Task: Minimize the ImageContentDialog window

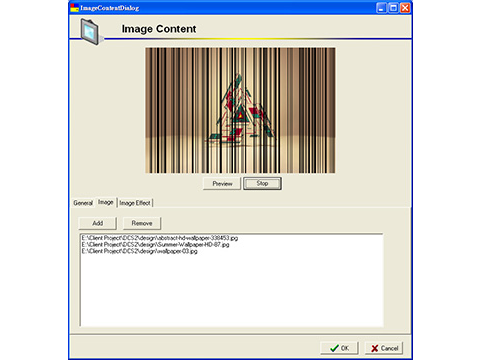Action: click(381, 8)
